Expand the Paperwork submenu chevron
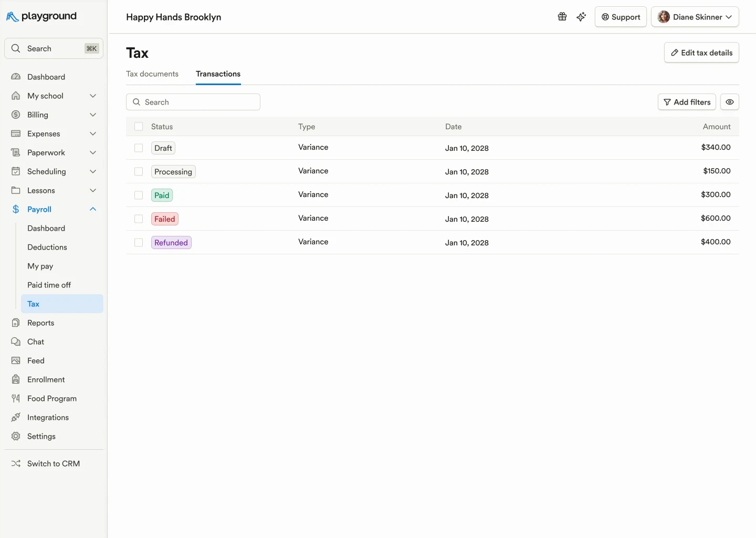The width and height of the screenshot is (756, 538). click(x=93, y=152)
